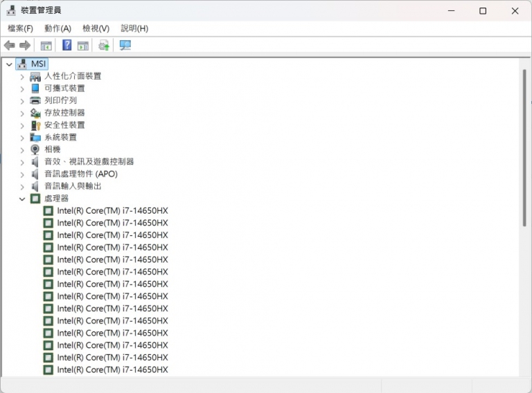This screenshot has width=532, height=393.
Task: Click the 裝置管理員 title bar app icon
Action: [x=11, y=10]
